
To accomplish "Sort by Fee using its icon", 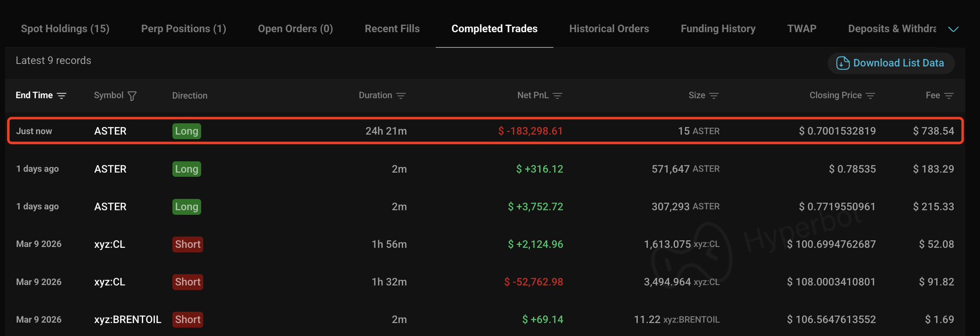I will (x=948, y=96).
